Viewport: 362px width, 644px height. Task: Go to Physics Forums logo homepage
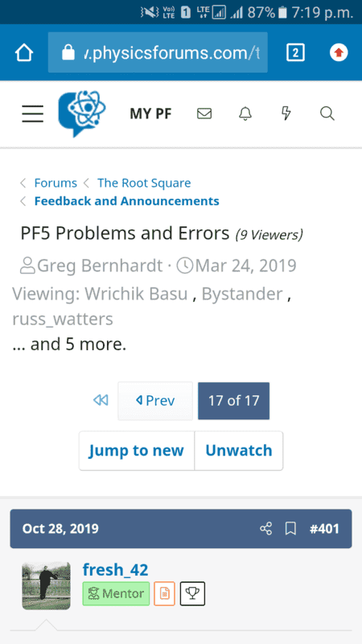(x=82, y=114)
